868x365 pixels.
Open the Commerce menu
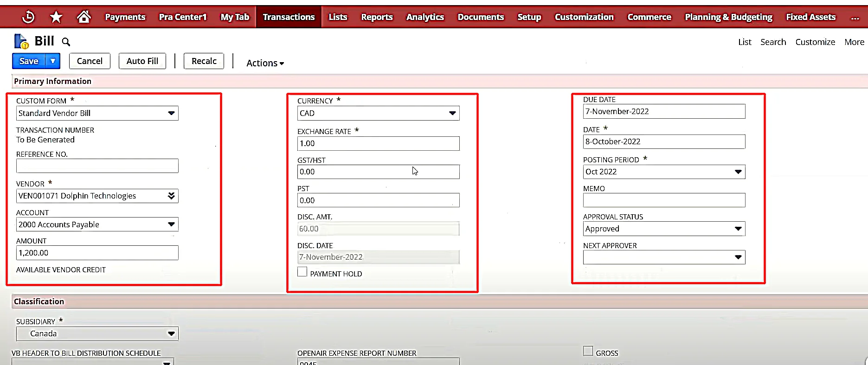tap(649, 17)
